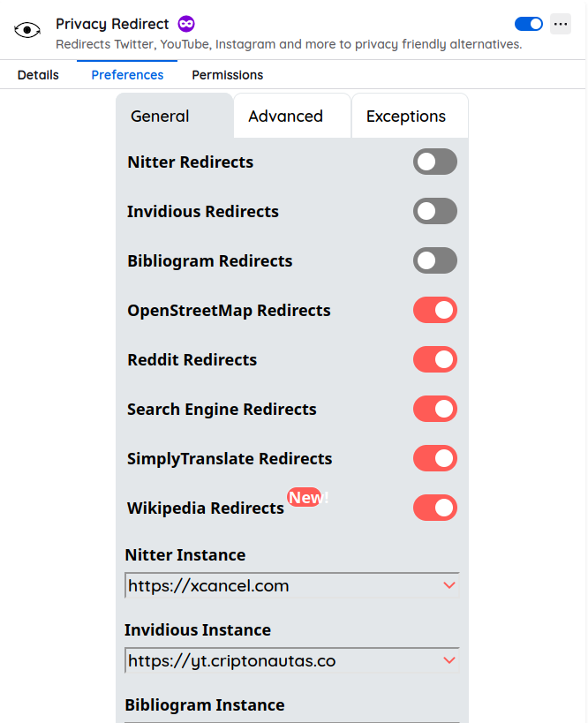Click the red New! badge
Image resolution: width=588 pixels, height=723 pixels.
tap(305, 498)
